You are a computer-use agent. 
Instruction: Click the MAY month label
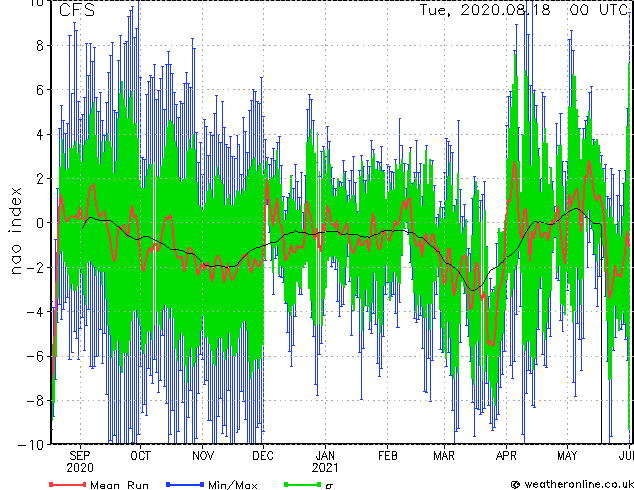coord(567,456)
